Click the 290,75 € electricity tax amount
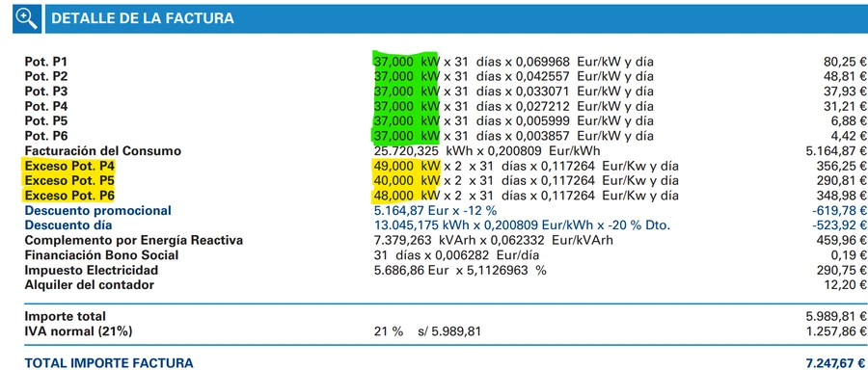 click(842, 271)
